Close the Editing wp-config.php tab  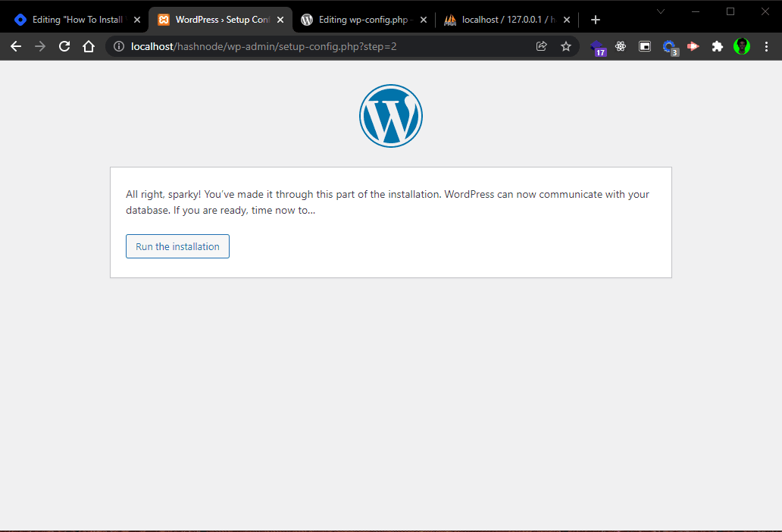pyautogui.click(x=424, y=20)
